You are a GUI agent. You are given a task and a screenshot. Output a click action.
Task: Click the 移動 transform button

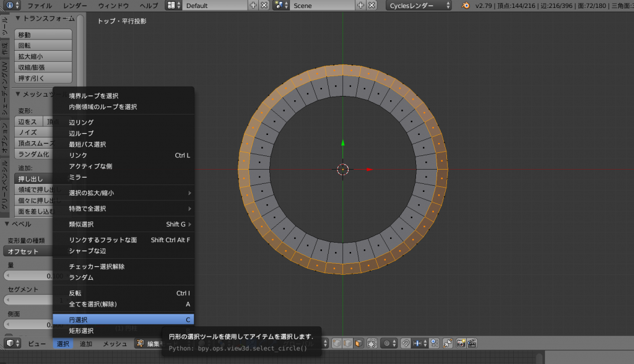[43, 35]
